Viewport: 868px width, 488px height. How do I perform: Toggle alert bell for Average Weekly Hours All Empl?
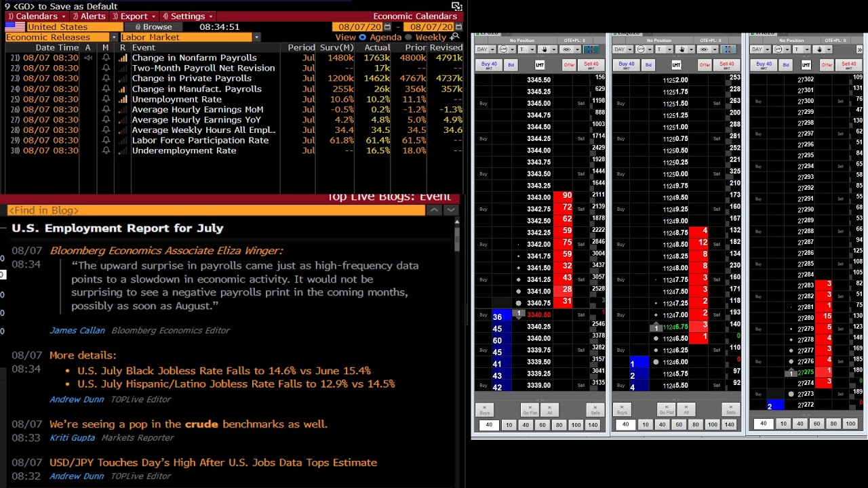pos(106,129)
